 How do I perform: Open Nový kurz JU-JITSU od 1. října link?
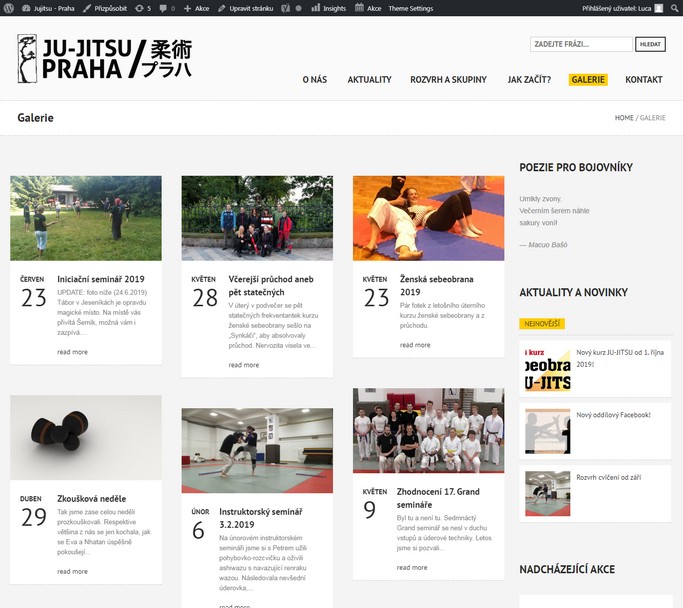[620, 358]
